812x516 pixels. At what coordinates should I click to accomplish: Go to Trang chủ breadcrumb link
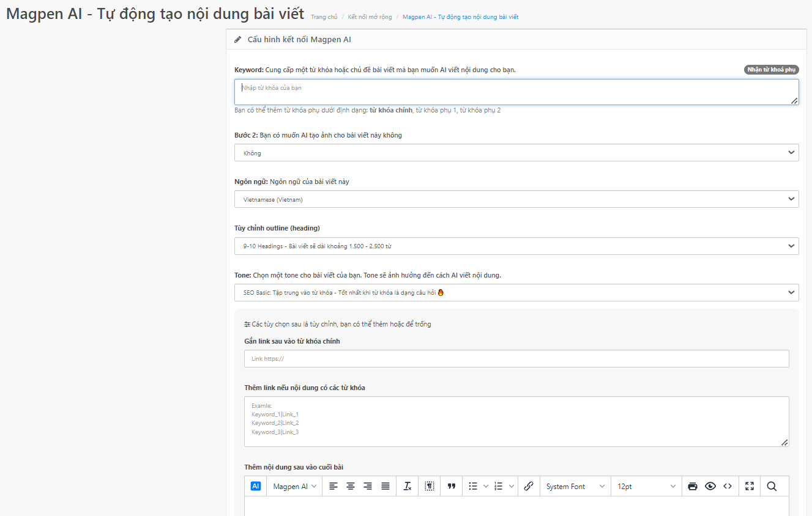tap(324, 17)
